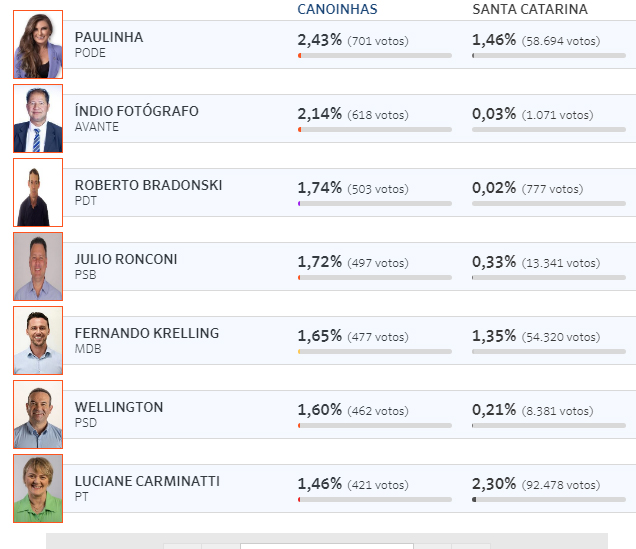This screenshot has height=549, width=636.
Task: Click Fernando Krelling's 1,35% state result
Action: coord(494,336)
